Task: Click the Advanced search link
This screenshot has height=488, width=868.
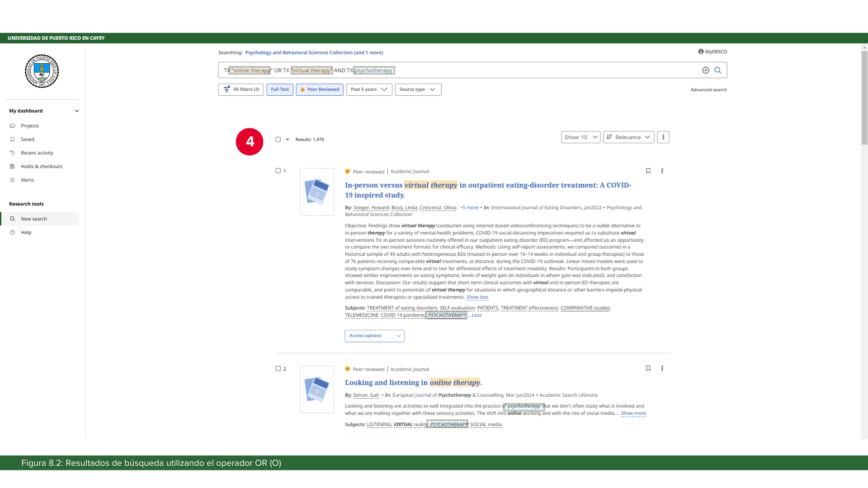Action: [708, 89]
